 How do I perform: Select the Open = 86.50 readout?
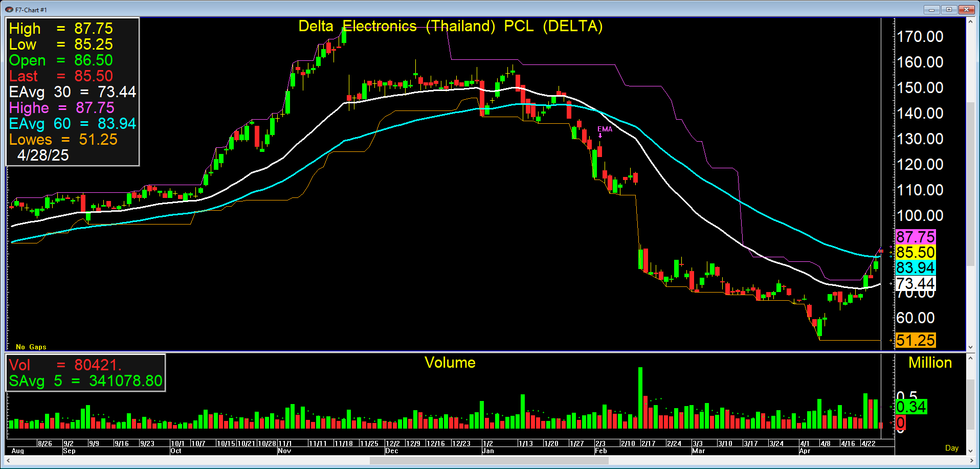pos(61,60)
